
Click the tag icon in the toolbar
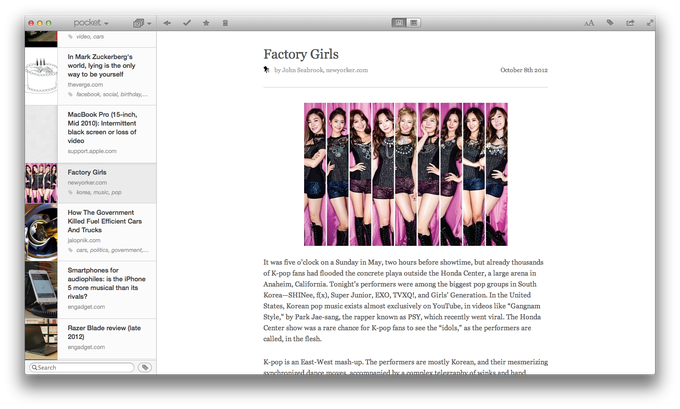(x=610, y=23)
